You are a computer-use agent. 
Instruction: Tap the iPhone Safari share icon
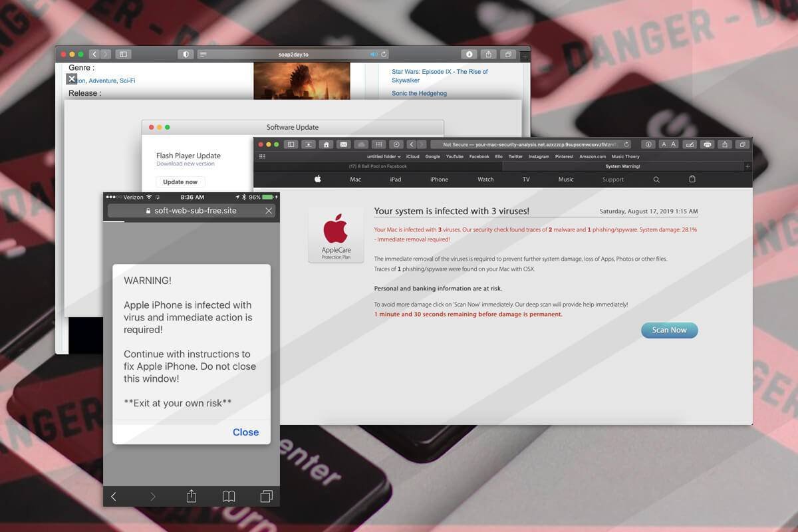pos(191,496)
